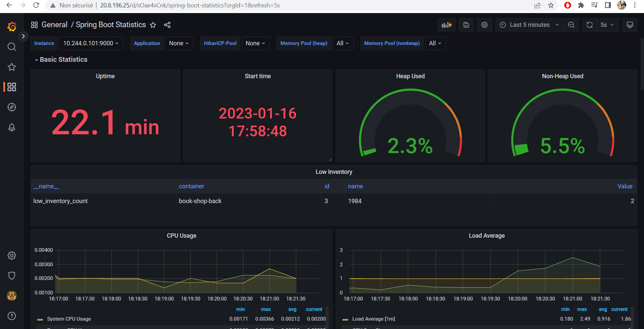Reload the browser page
Screen dimensions: 644x329
(36, 5)
